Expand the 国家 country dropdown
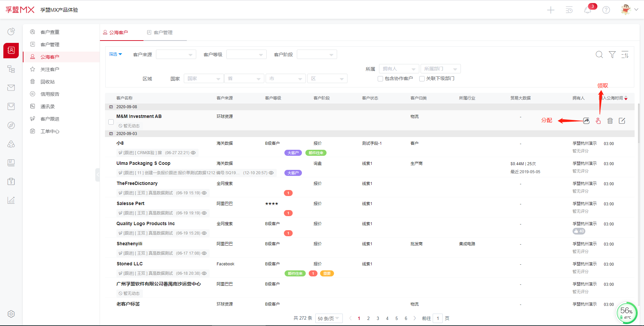 point(204,79)
